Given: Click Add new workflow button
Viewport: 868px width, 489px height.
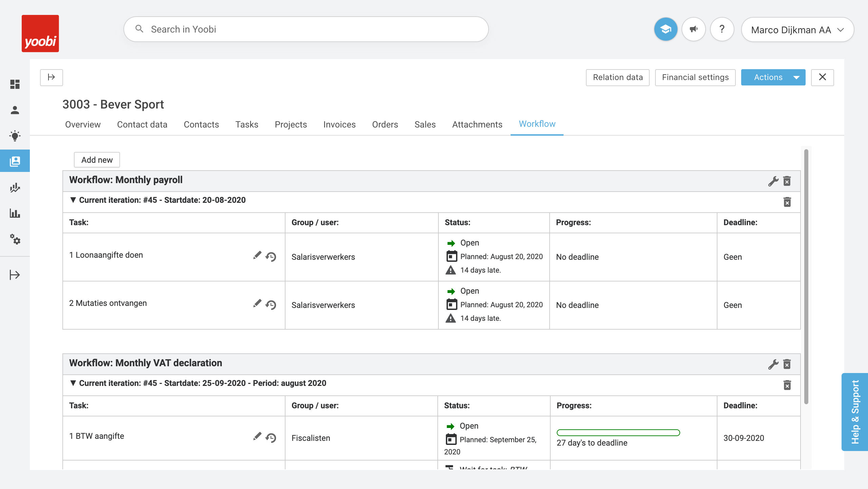Looking at the screenshot, I should click(x=97, y=160).
